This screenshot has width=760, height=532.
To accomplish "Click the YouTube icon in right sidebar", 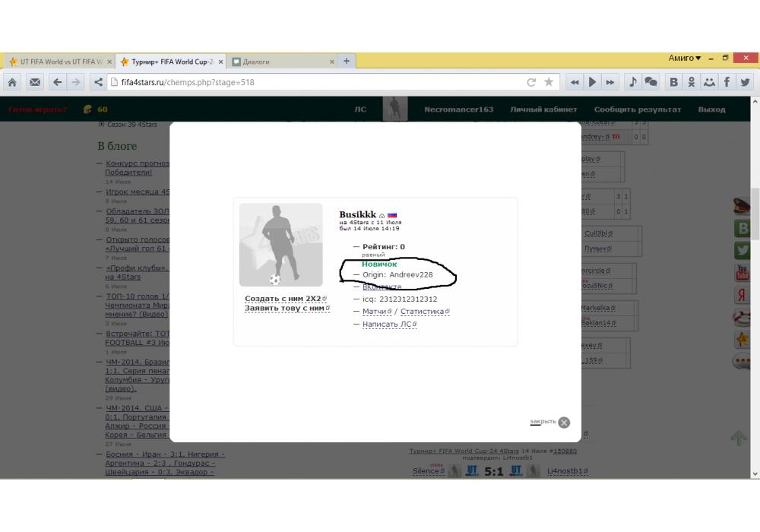I will [x=742, y=273].
